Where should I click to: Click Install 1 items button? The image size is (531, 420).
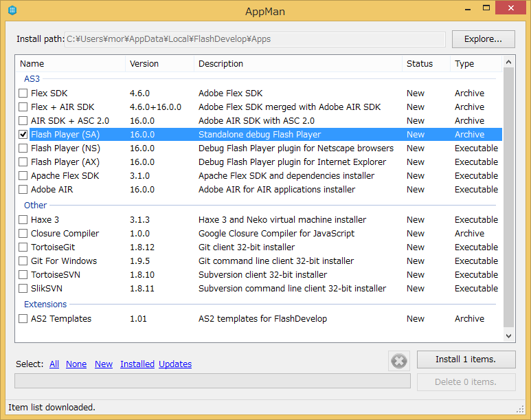[466, 360]
